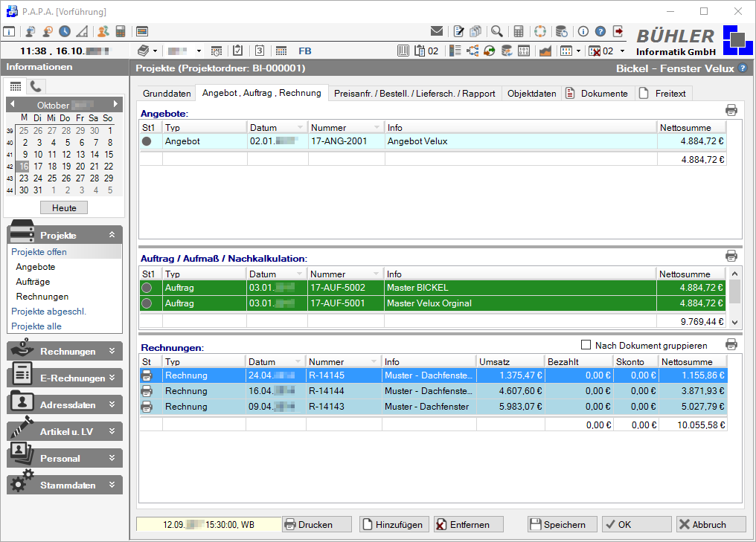Image resolution: width=756 pixels, height=542 pixels.
Task: Toggle status circle of Angebot Velux row
Action: (x=147, y=141)
